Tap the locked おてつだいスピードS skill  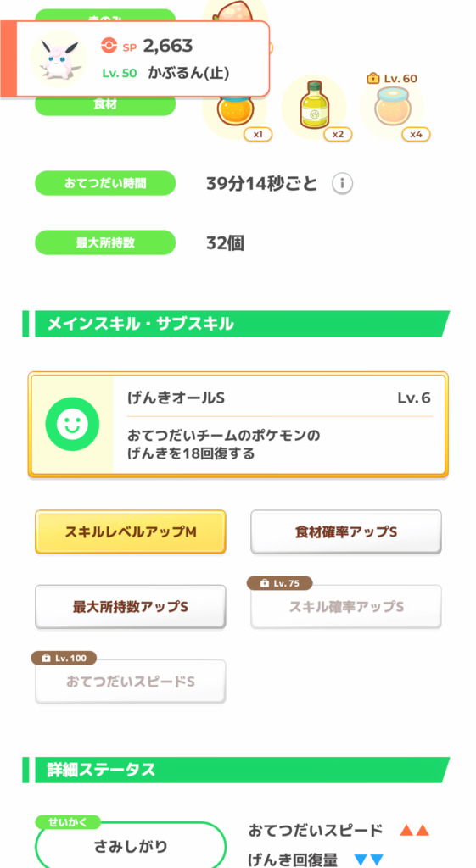(x=130, y=682)
